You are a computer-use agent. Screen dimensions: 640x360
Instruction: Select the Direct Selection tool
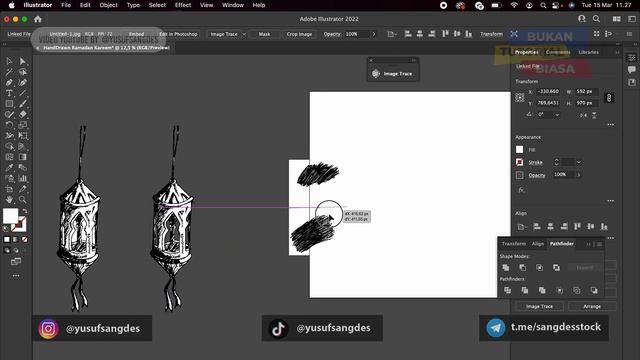pos(23,61)
